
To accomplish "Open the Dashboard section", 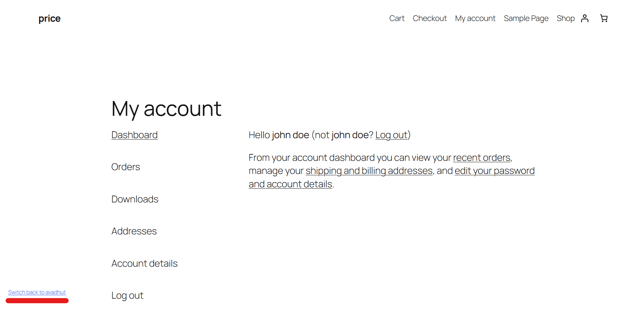I will [x=134, y=135].
